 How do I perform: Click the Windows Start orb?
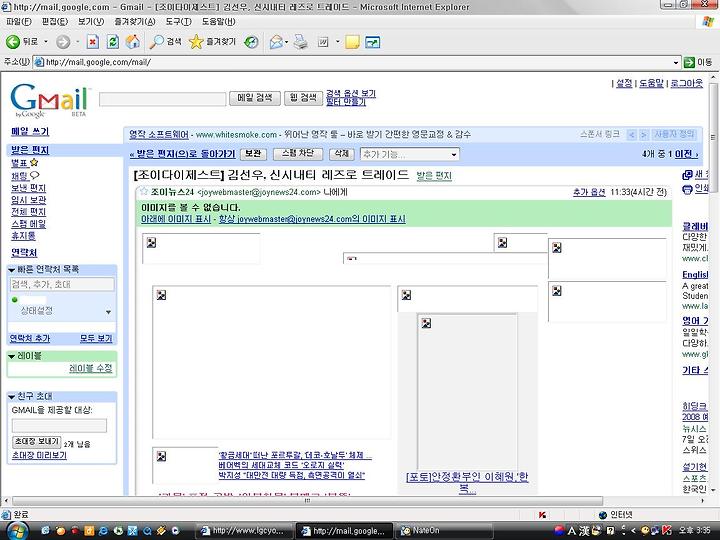[17, 530]
